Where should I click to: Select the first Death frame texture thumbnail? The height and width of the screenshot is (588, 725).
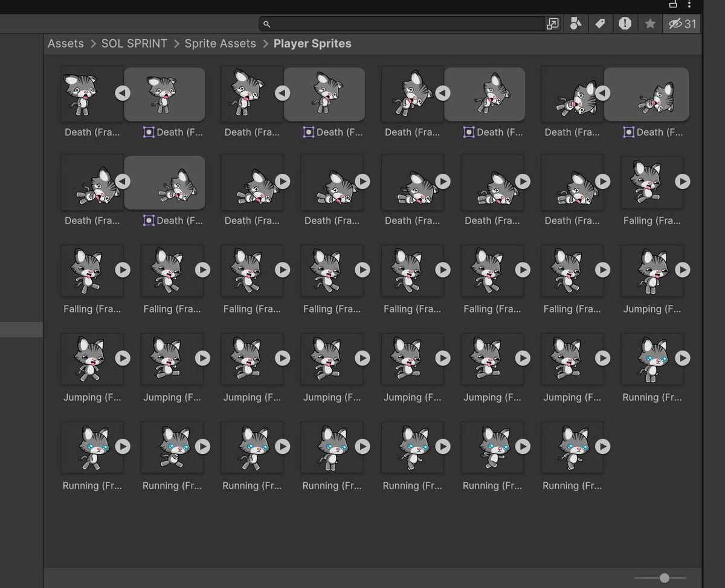[x=92, y=94]
